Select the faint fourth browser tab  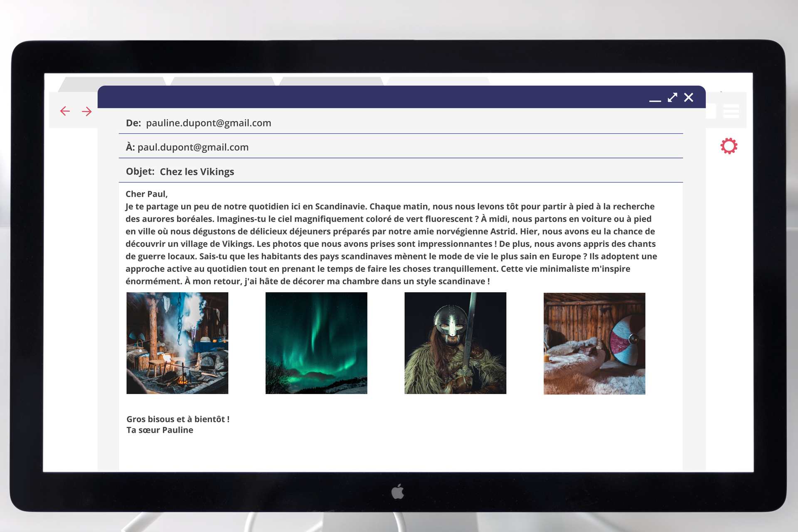point(438,81)
